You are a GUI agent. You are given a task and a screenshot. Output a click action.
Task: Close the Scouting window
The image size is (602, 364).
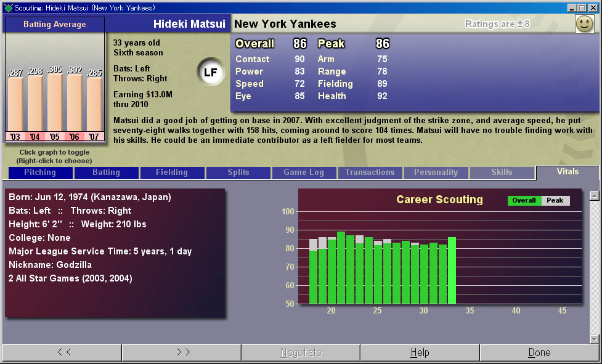593,7
